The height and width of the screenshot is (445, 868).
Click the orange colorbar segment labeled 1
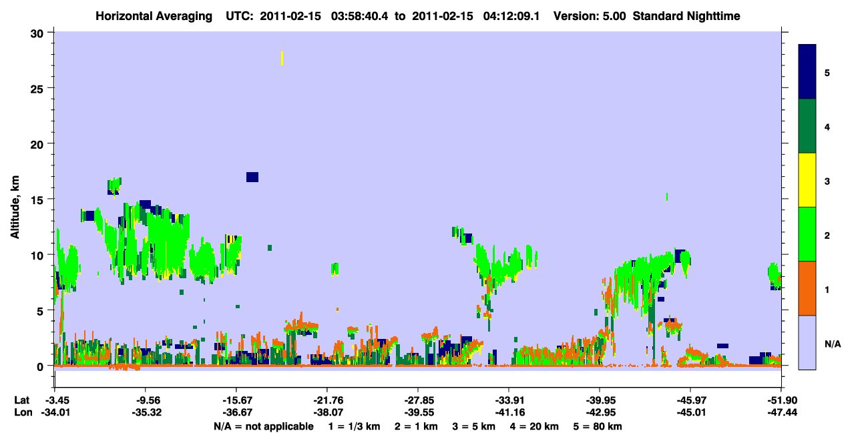807,288
